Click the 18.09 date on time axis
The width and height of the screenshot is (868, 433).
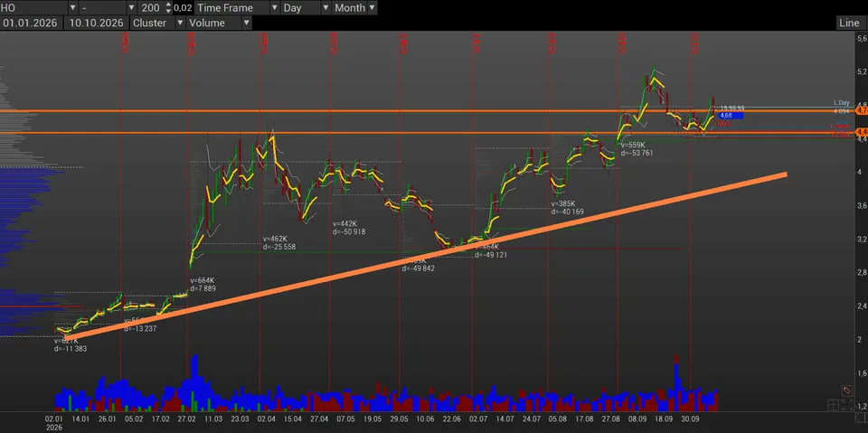[x=664, y=419]
